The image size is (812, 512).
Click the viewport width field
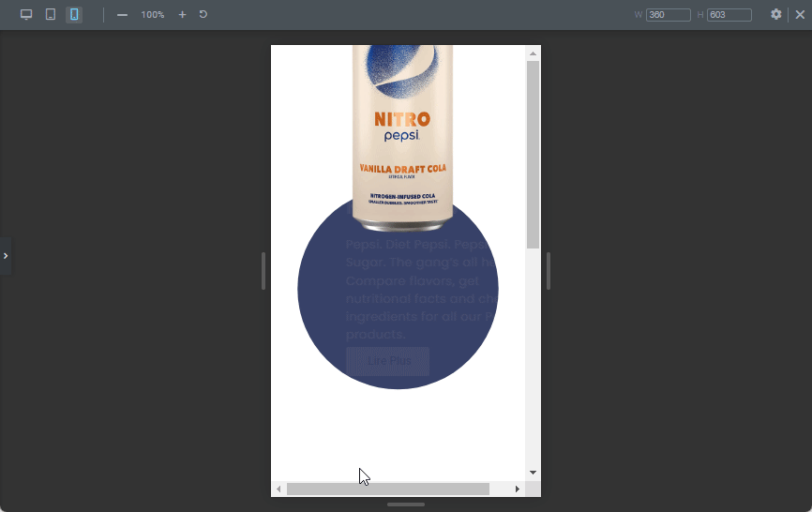(x=668, y=14)
